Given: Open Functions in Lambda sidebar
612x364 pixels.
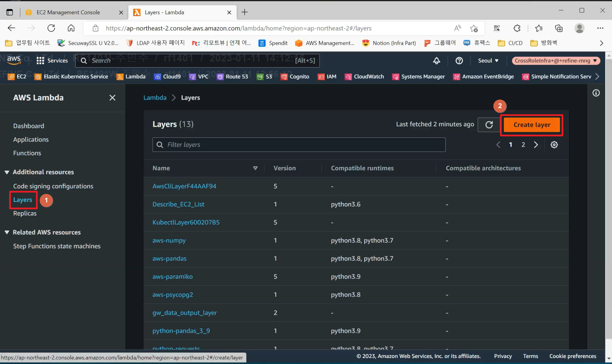Looking at the screenshot, I should tap(27, 153).
